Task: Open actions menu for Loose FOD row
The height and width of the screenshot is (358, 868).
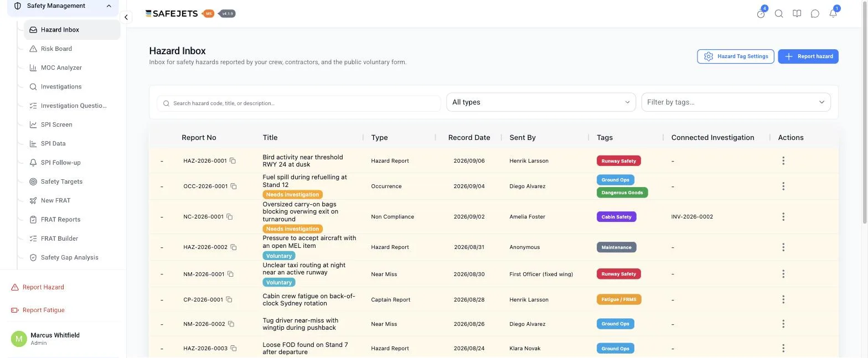Action: point(783,349)
